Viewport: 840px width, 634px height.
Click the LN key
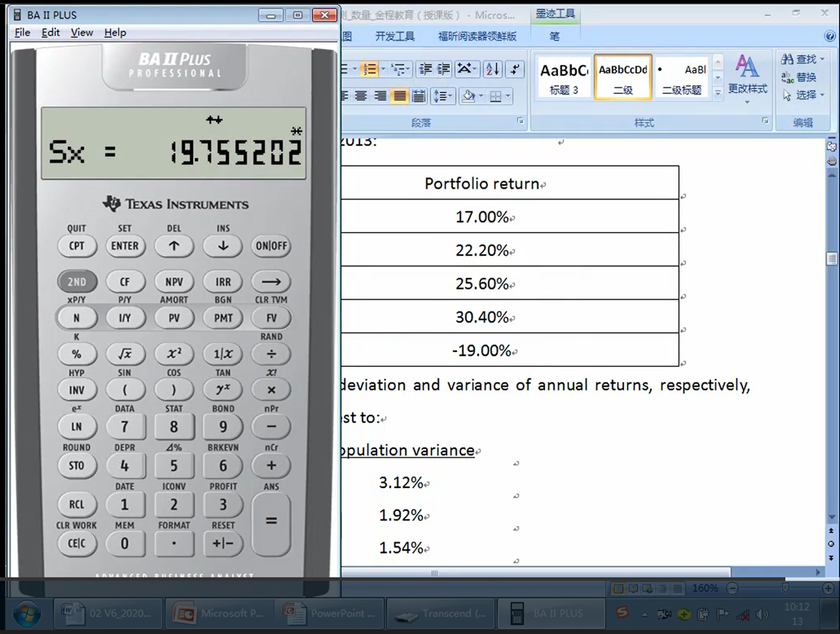pos(76,426)
